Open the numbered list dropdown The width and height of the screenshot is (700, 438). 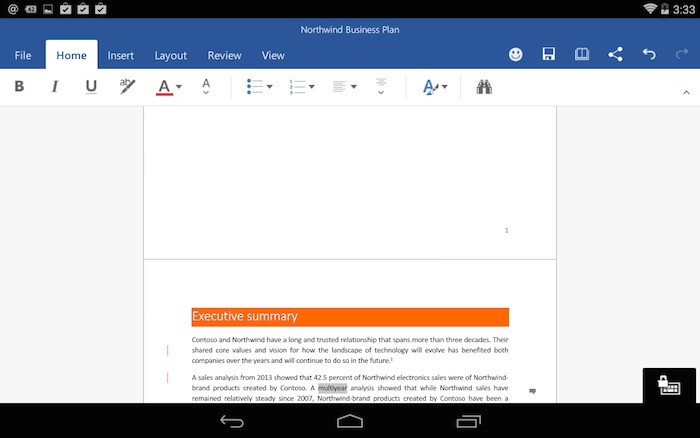302,87
